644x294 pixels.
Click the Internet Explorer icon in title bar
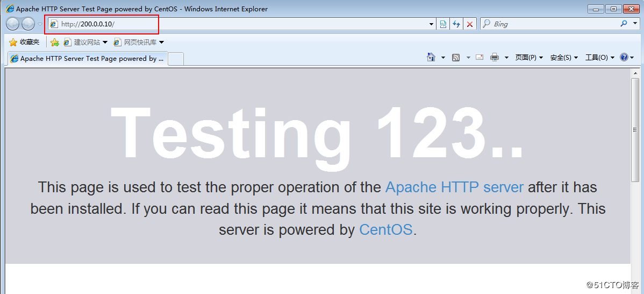(10, 9)
